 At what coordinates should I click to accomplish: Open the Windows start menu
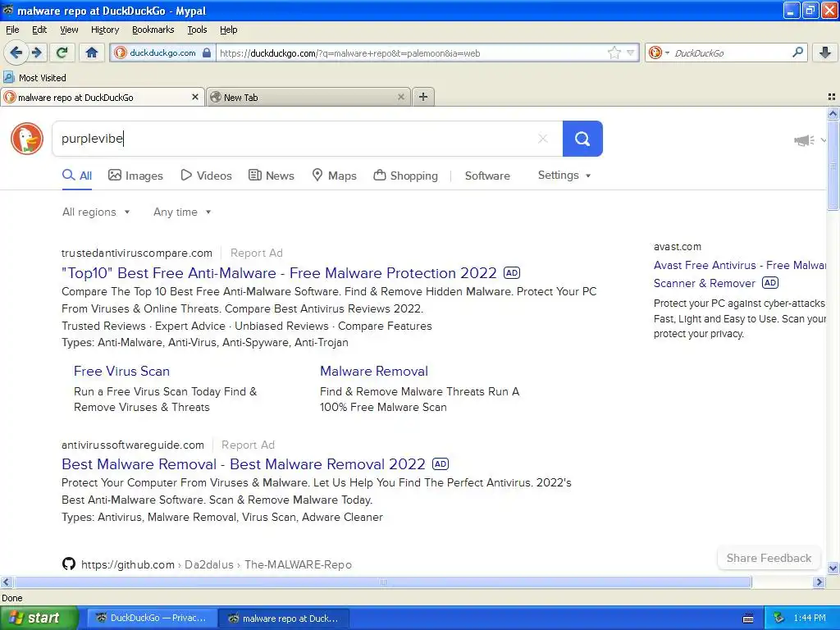click(x=39, y=619)
